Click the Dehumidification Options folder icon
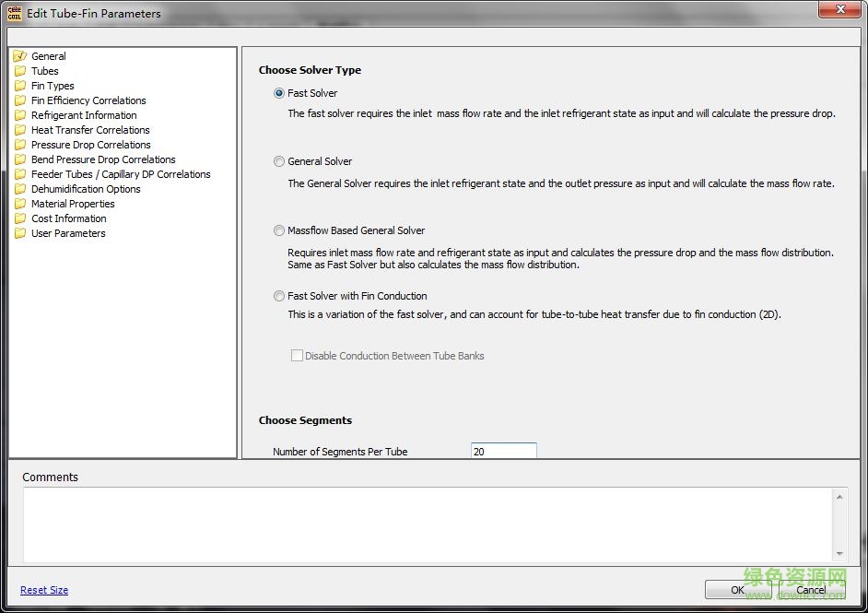Image resolution: width=868 pixels, height=613 pixels. click(x=20, y=189)
